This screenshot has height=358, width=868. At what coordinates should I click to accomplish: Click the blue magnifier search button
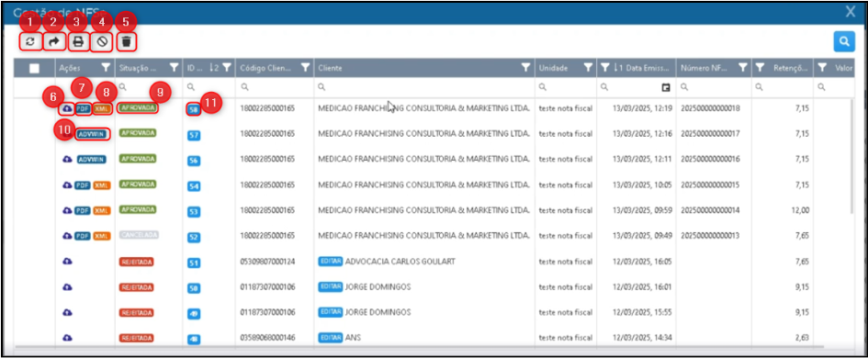(843, 41)
